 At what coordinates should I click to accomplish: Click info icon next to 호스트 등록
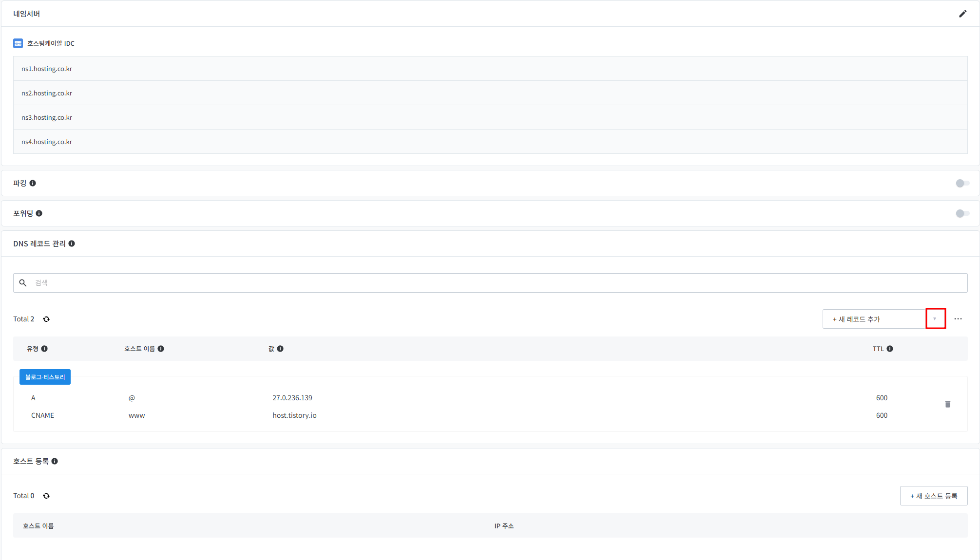coord(55,461)
